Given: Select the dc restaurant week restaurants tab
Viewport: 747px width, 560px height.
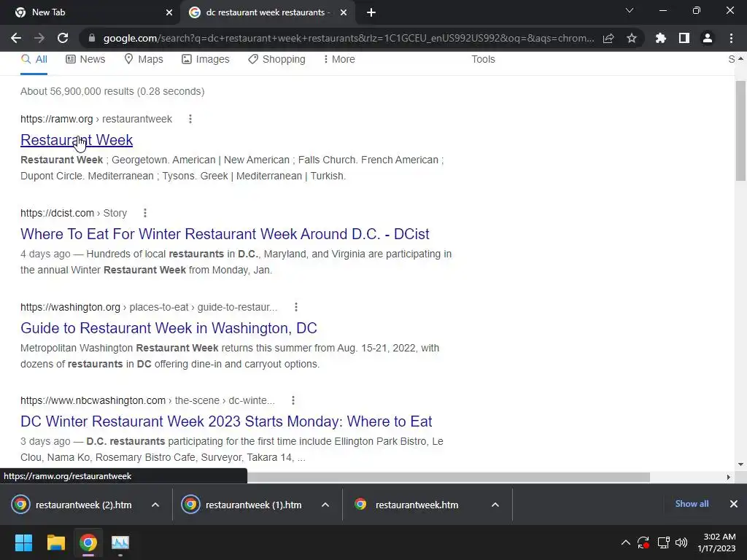Looking at the screenshot, I should pyautogui.click(x=267, y=13).
